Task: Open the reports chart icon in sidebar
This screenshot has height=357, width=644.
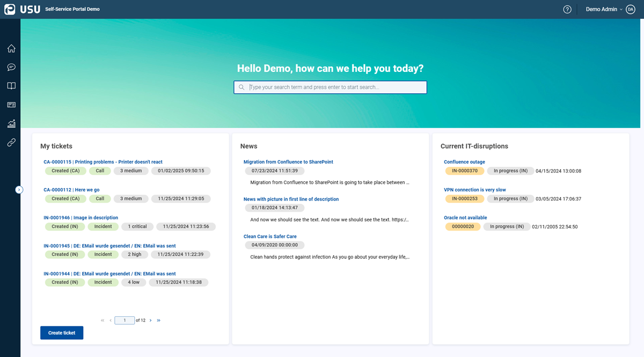Action: (x=11, y=123)
